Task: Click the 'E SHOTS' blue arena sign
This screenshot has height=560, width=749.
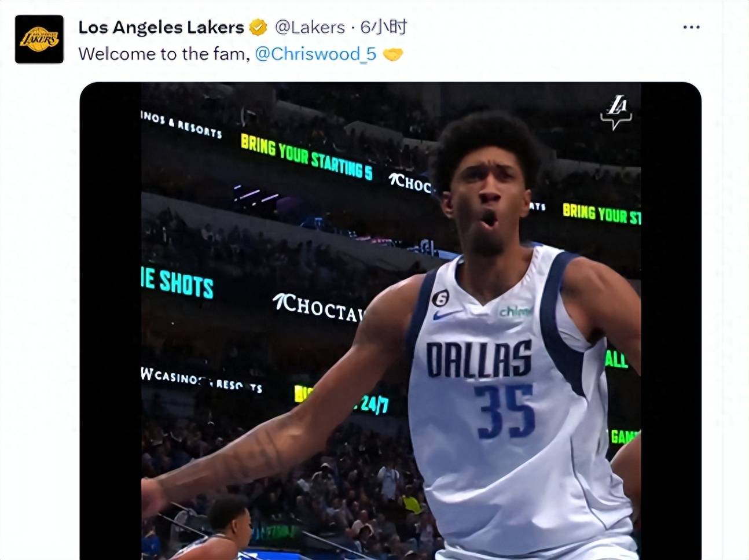Action: [178, 283]
